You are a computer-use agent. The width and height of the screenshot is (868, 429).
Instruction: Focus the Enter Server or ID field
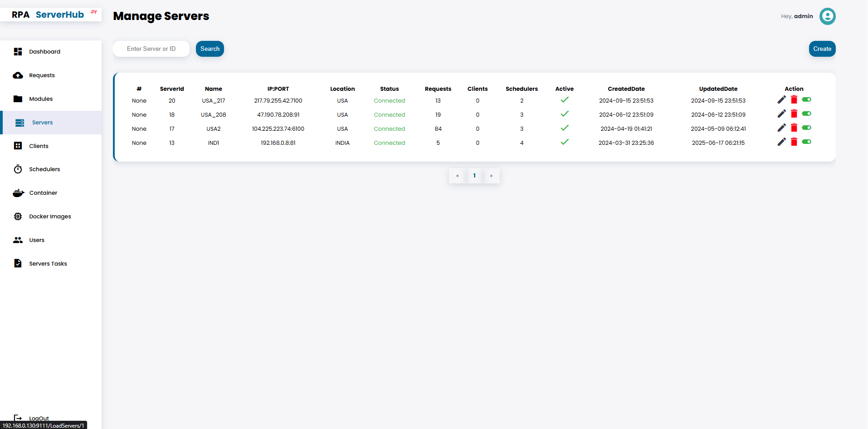[x=151, y=49]
